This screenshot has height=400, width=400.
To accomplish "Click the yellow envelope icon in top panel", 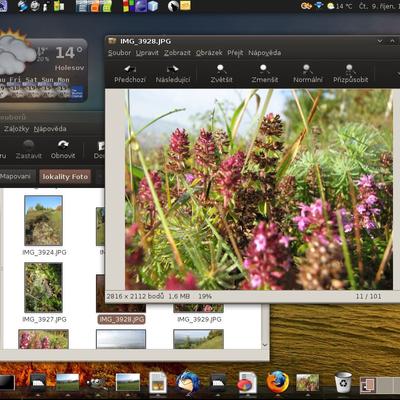I will pos(185,6).
